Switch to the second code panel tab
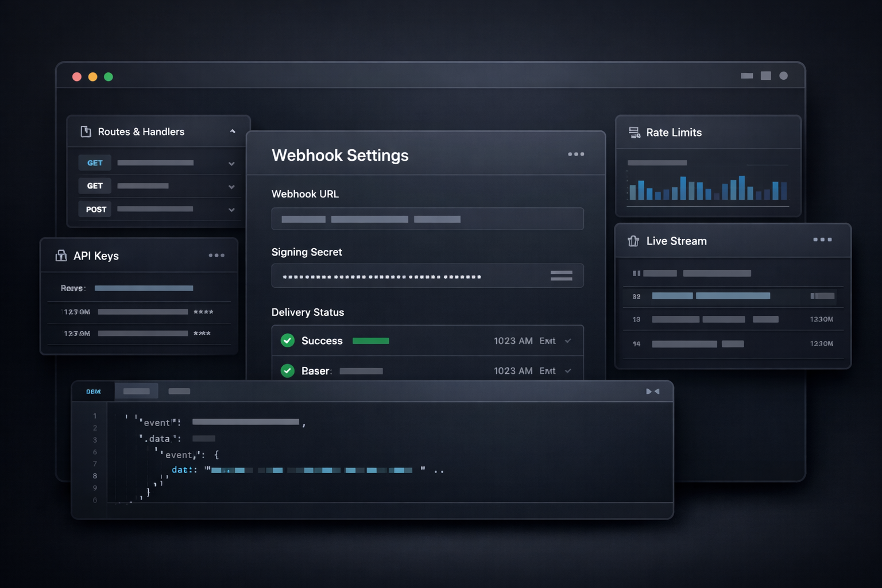This screenshot has width=882, height=588. point(137,391)
